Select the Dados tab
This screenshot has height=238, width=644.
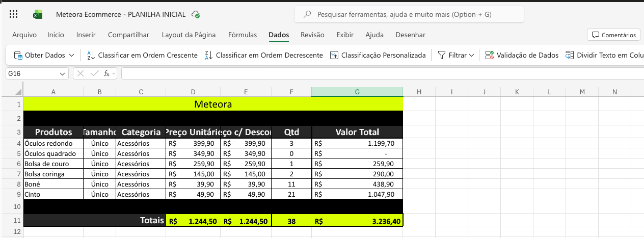(x=279, y=35)
